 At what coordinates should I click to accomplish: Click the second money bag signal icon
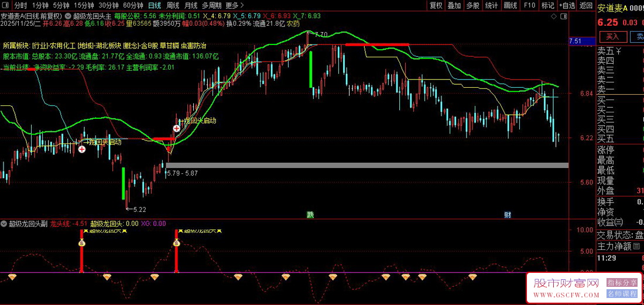[177, 243]
